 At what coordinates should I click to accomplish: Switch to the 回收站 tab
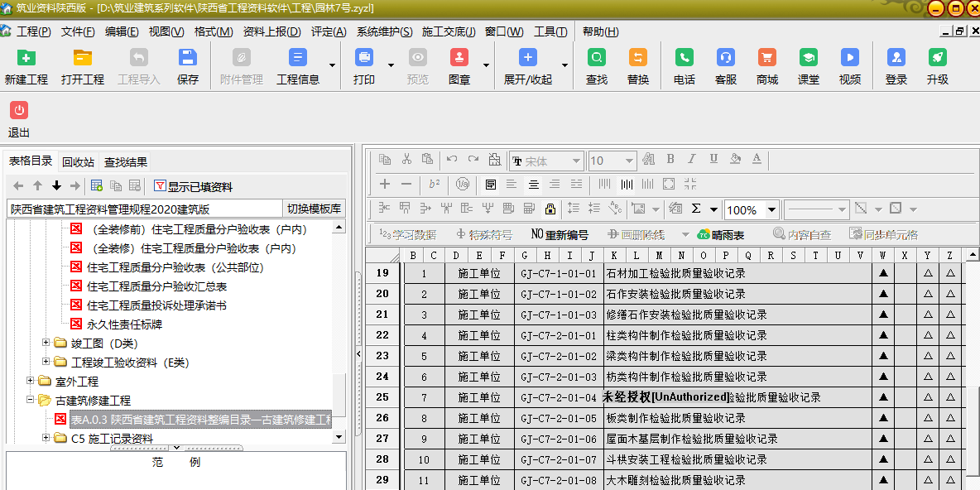click(x=78, y=162)
